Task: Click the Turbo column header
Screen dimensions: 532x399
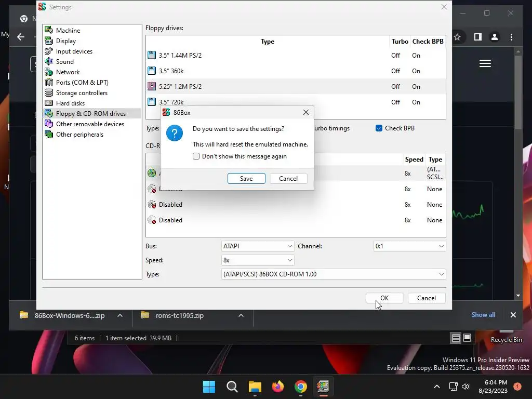Action: 400,42
